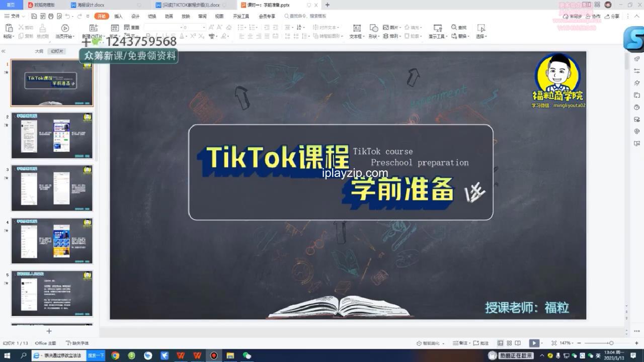
Task: Expand the Replace (替换) dropdown
Action: point(468,36)
